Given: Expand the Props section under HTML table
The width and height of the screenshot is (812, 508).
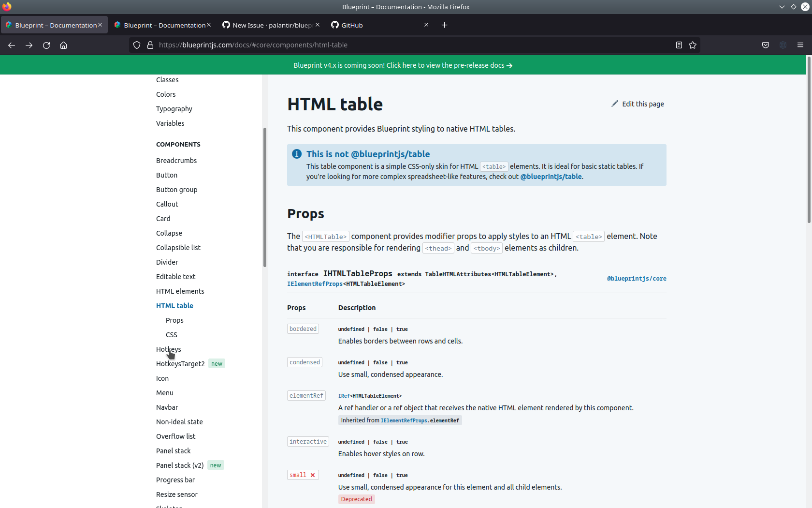Looking at the screenshot, I should (x=174, y=320).
